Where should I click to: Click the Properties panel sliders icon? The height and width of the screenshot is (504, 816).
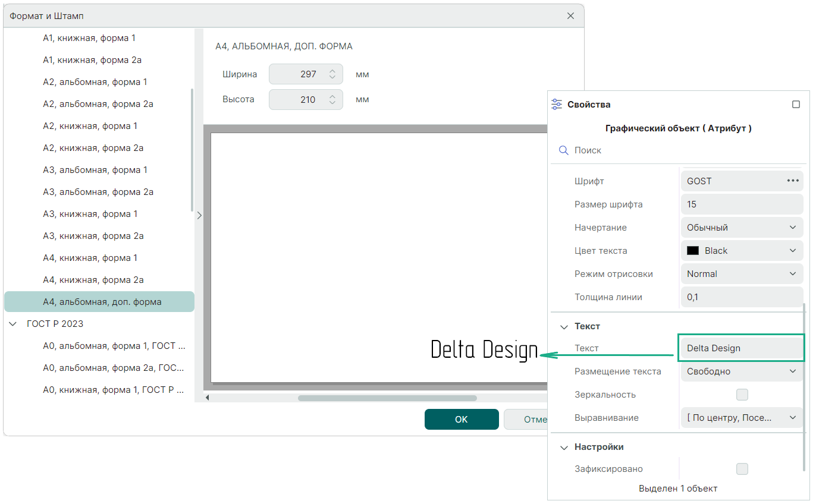click(x=557, y=105)
